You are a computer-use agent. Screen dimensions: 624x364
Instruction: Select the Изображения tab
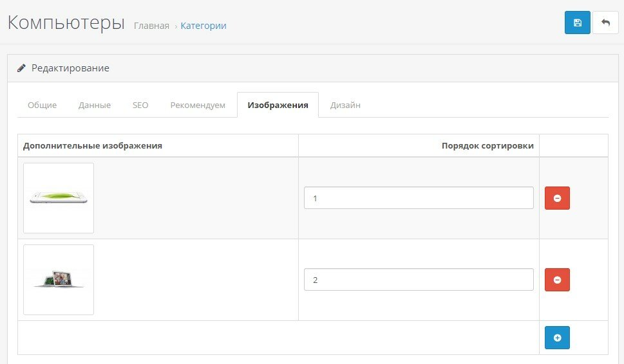(x=278, y=105)
